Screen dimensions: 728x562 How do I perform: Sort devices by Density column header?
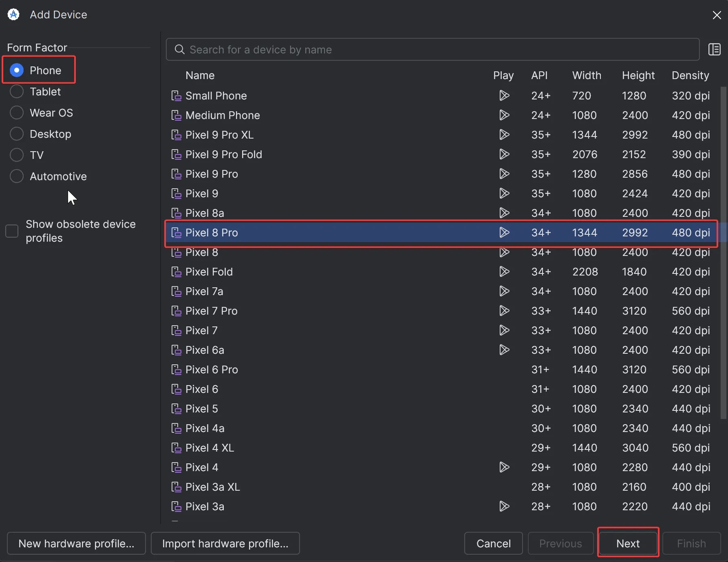(690, 75)
